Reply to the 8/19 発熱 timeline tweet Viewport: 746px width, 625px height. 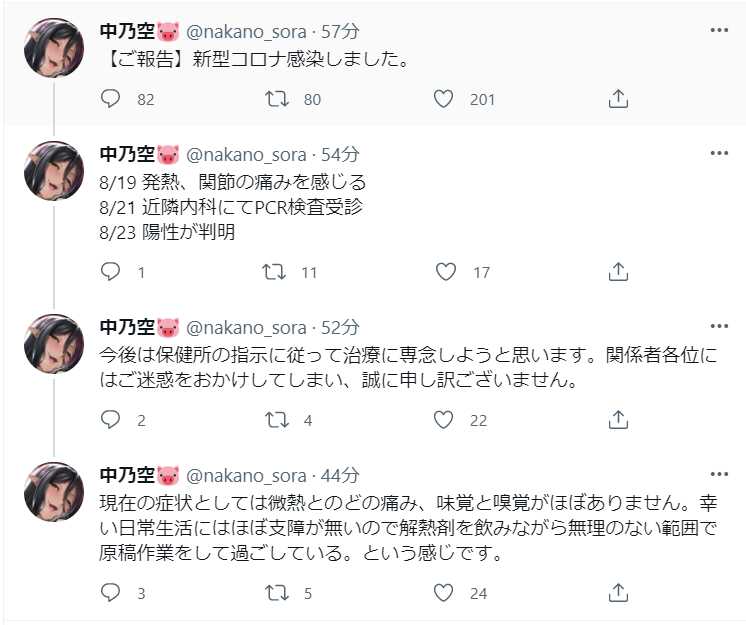(111, 271)
